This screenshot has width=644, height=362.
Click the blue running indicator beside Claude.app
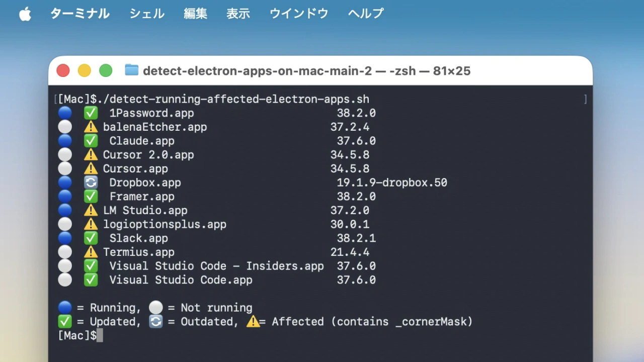65,140
